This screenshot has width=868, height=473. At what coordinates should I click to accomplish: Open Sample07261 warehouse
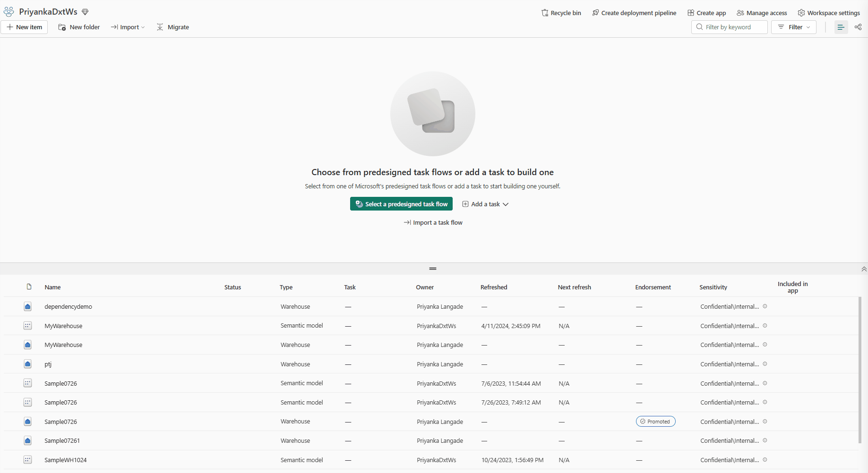62,440
